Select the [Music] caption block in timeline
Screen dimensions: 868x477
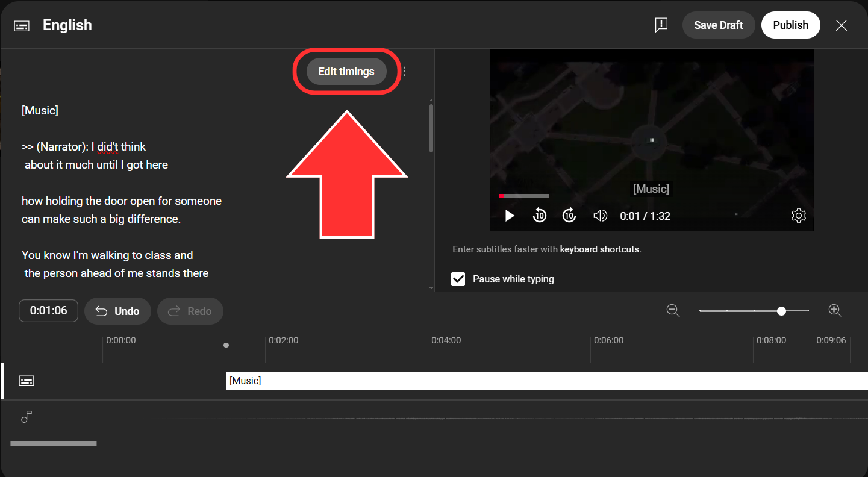[542, 381]
